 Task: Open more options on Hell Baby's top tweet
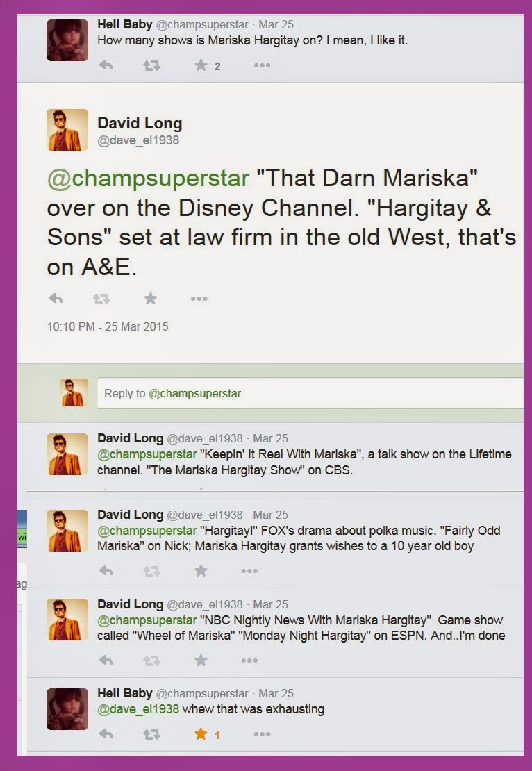pyautogui.click(x=262, y=65)
